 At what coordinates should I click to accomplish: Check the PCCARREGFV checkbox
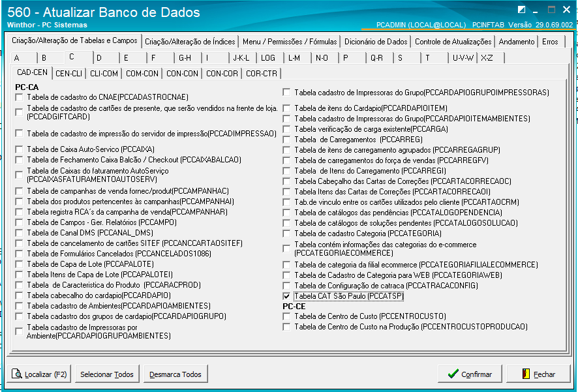coord(286,160)
